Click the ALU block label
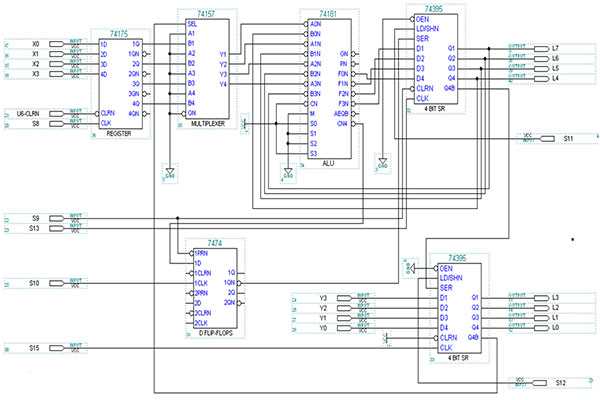The width and height of the screenshot is (600, 400). [x=328, y=163]
